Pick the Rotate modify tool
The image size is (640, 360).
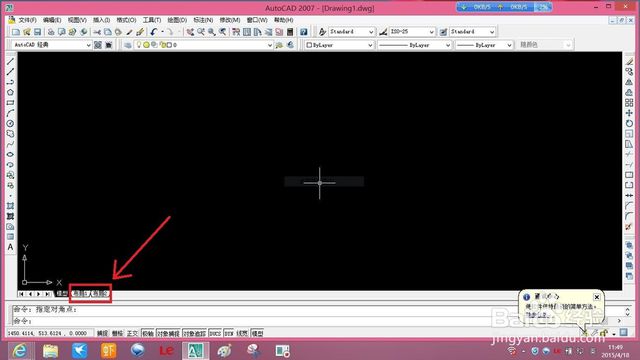pyautogui.click(x=629, y=123)
